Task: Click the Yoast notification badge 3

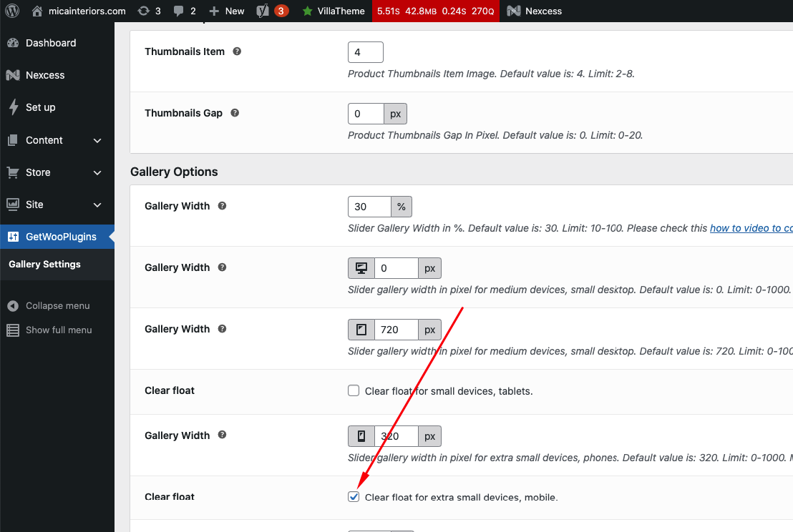Action: click(281, 11)
